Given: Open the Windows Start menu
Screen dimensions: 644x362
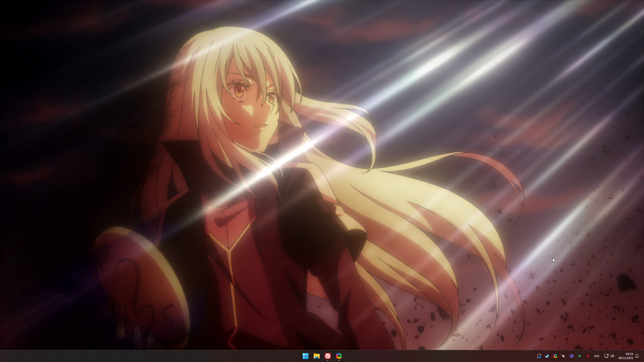Looking at the screenshot, I should (305, 356).
